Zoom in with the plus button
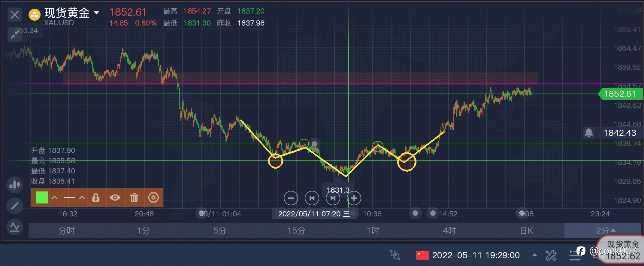 [354, 198]
